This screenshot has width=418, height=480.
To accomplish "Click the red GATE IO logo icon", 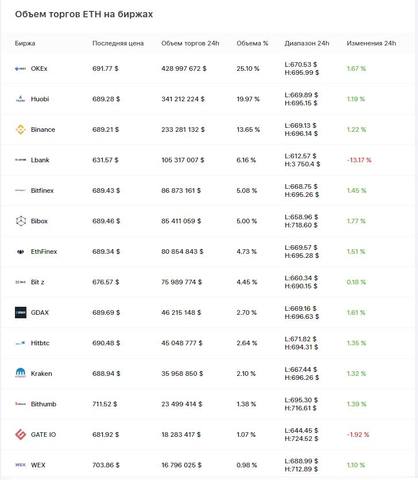I will (21, 435).
